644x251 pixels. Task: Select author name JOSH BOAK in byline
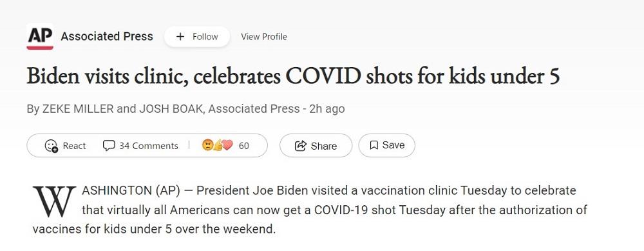pos(172,109)
